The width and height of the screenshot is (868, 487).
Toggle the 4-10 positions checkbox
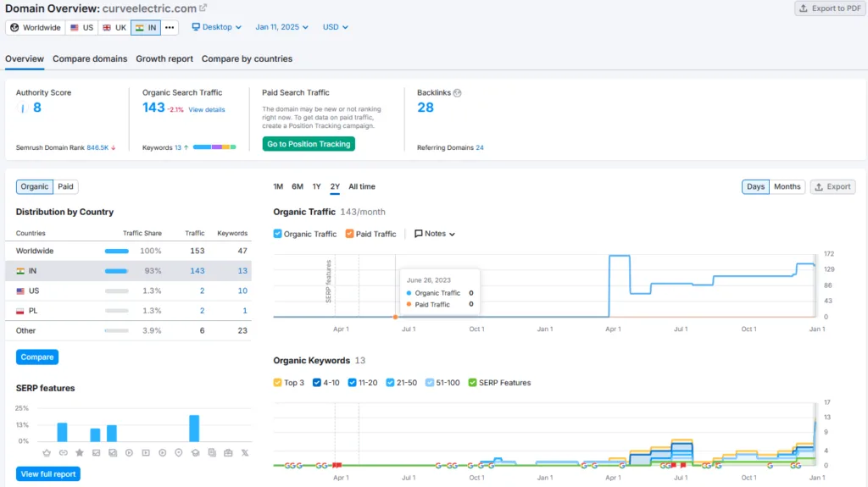tap(317, 383)
